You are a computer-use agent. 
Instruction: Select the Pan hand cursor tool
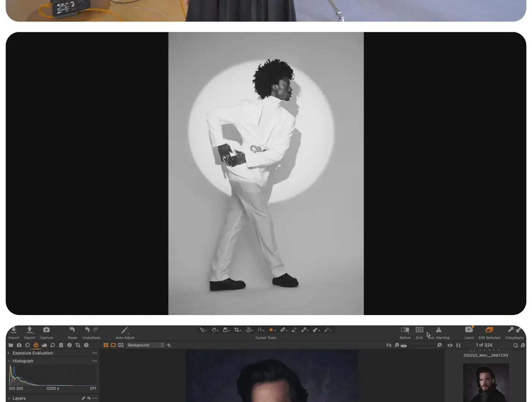click(x=214, y=330)
